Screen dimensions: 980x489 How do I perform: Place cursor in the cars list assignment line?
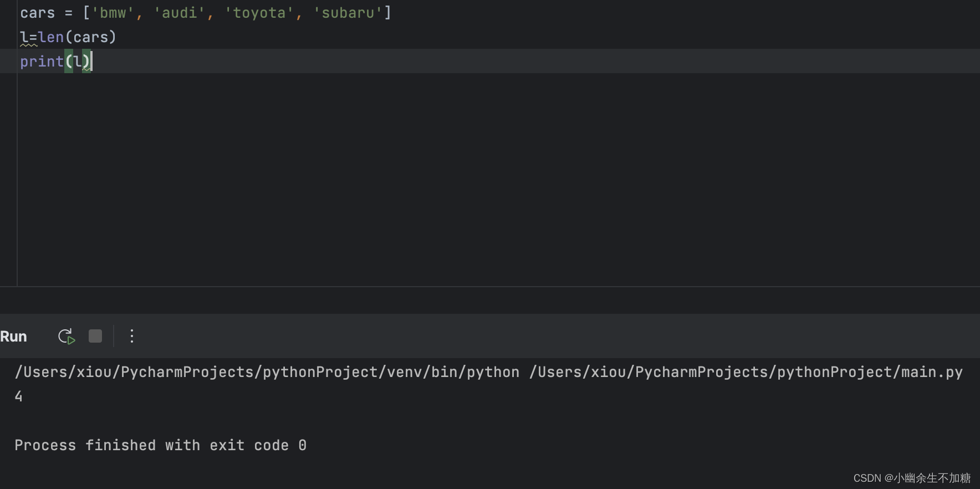(206, 13)
